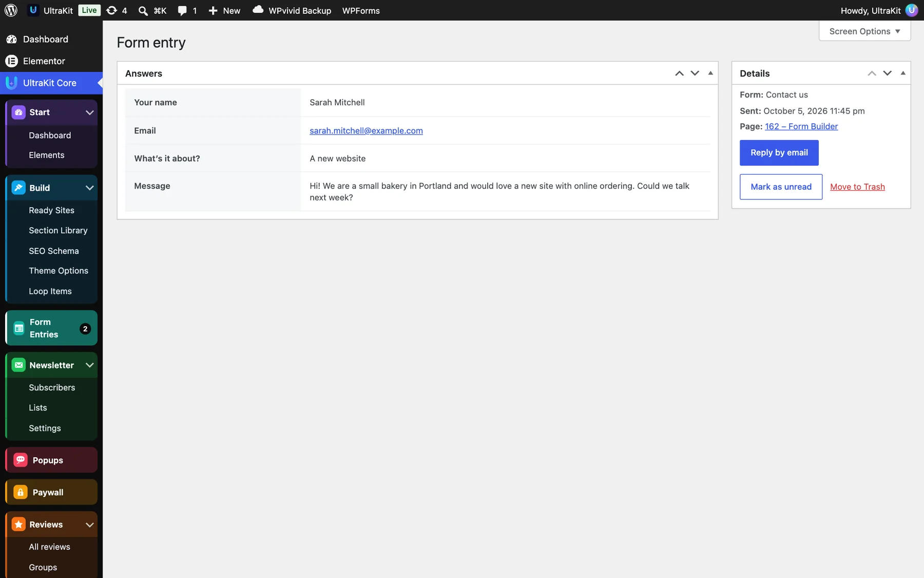Open the sarah.mitchell@example.com email link

tap(366, 130)
